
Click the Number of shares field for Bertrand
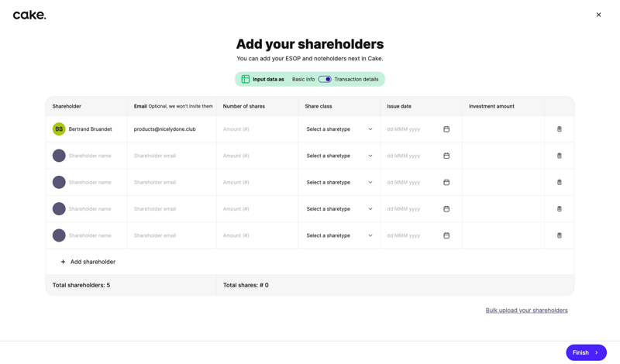pyautogui.click(x=257, y=129)
